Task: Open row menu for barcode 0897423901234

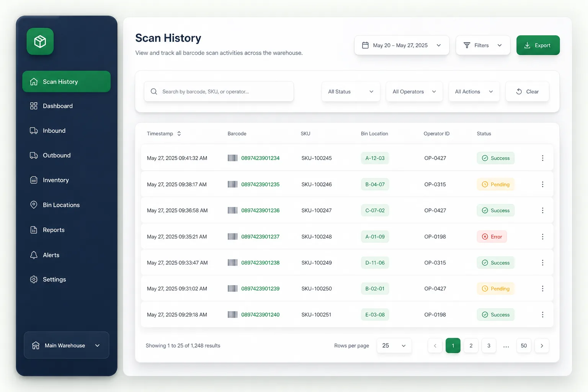Action: coord(542,158)
